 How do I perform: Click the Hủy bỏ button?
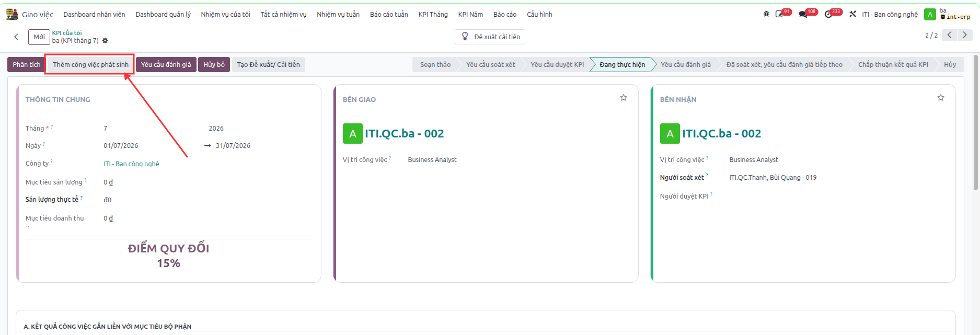point(214,65)
